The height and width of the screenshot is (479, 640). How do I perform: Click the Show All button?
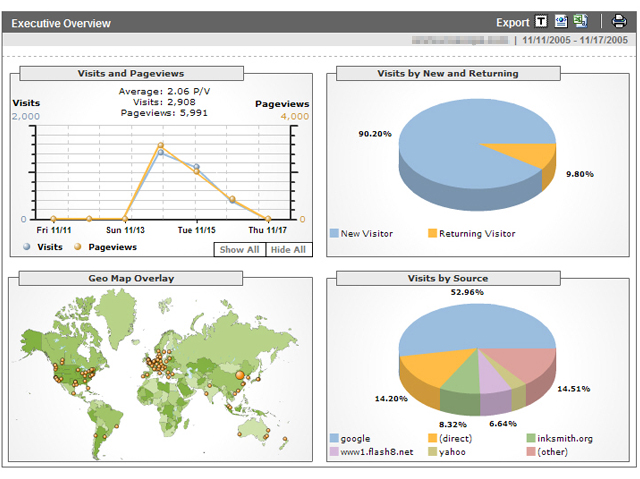(x=240, y=250)
